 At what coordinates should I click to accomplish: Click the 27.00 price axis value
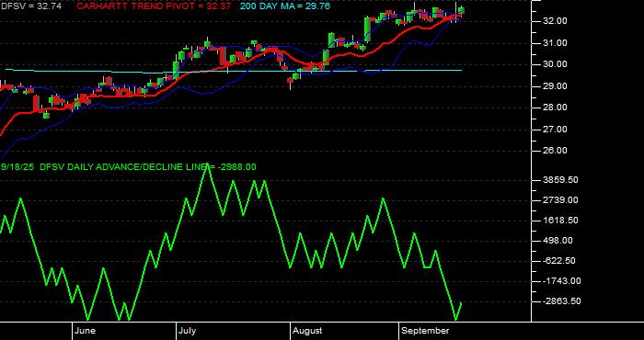click(556, 129)
